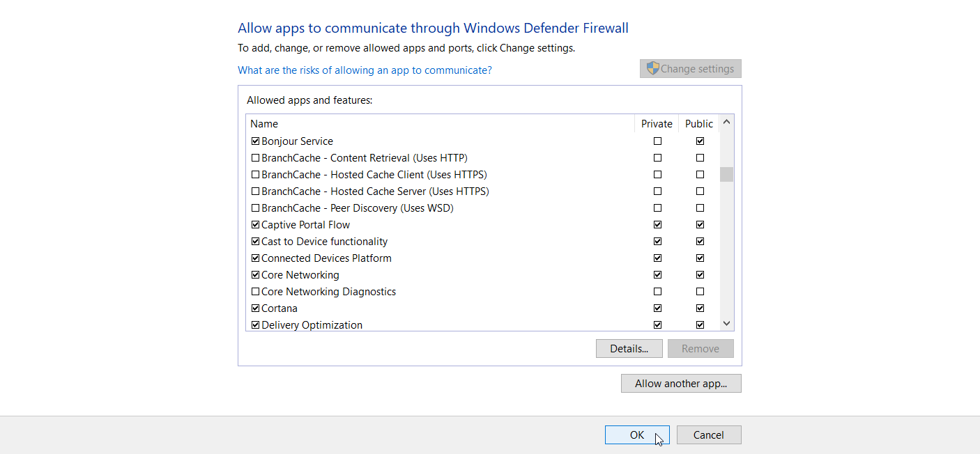Enable Private for BranchCache Hosted Cache Client
This screenshot has height=454, width=980.
pyautogui.click(x=657, y=175)
